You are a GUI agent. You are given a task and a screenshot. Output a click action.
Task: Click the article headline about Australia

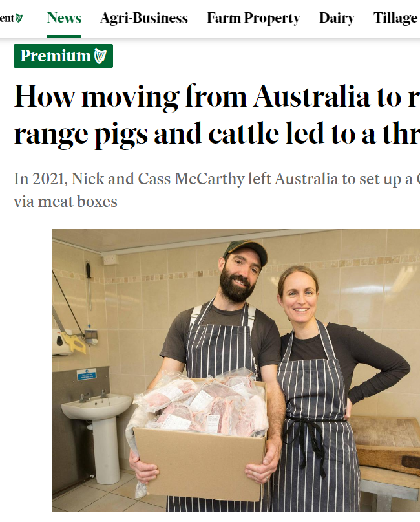click(x=217, y=115)
